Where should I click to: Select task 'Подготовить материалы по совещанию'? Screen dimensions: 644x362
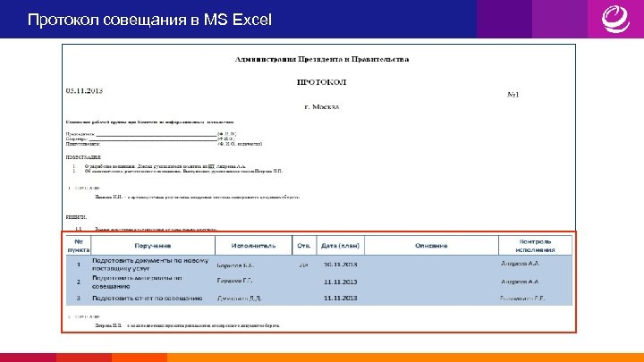[137, 282]
